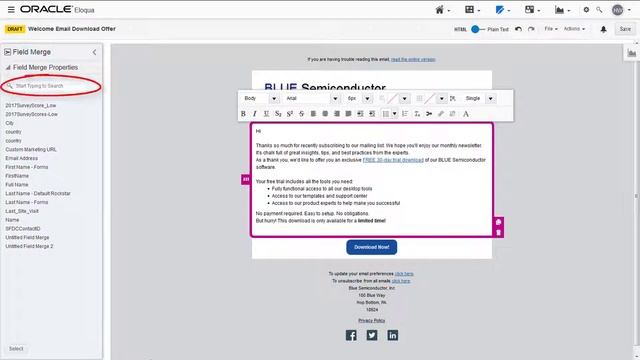
Task: Open the right-side chart panel icon
Action: click(631, 53)
